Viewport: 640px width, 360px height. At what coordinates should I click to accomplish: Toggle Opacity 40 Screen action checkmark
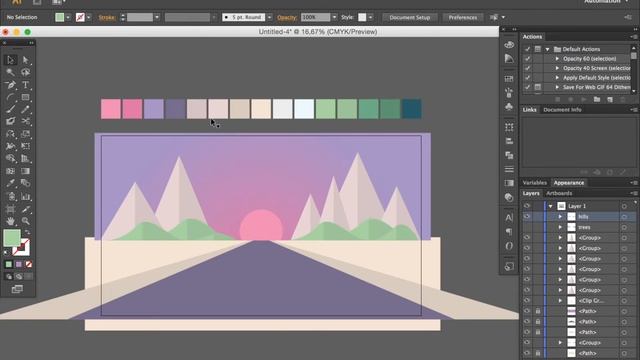click(527, 68)
